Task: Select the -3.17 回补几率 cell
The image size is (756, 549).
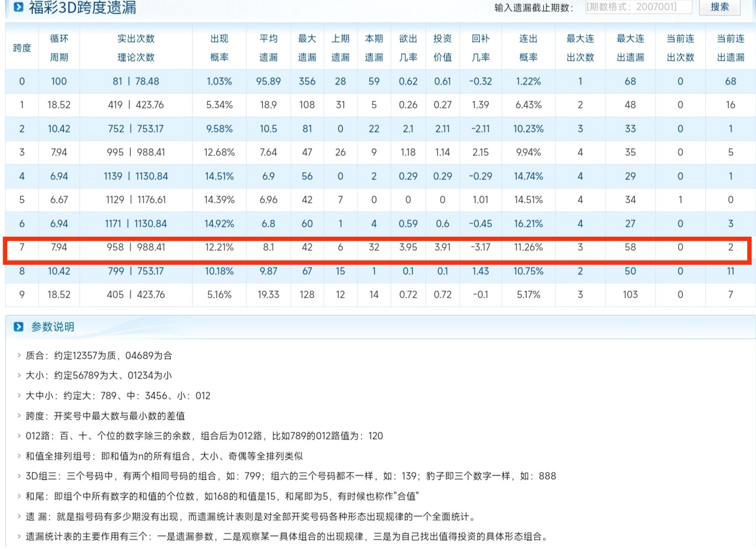Action: pyautogui.click(x=480, y=247)
